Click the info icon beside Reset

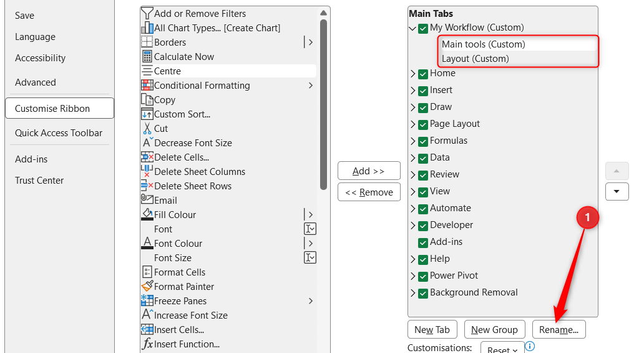pos(530,346)
